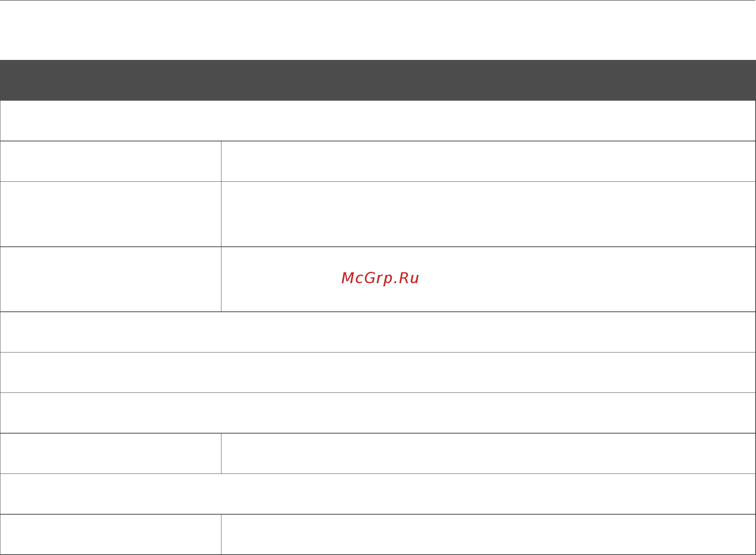Select first full-width row below McGrp.Ru row
The height and width of the screenshot is (555, 756).
(378, 332)
